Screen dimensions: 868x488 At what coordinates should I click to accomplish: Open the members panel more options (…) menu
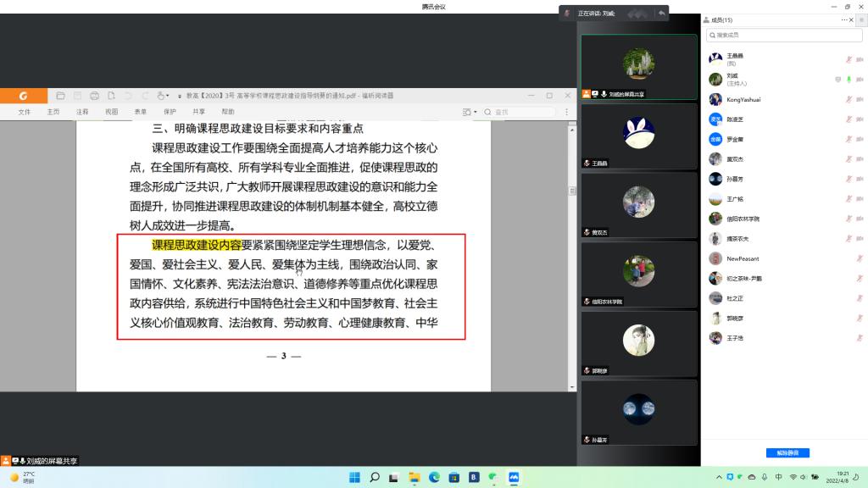pyautogui.click(x=843, y=19)
